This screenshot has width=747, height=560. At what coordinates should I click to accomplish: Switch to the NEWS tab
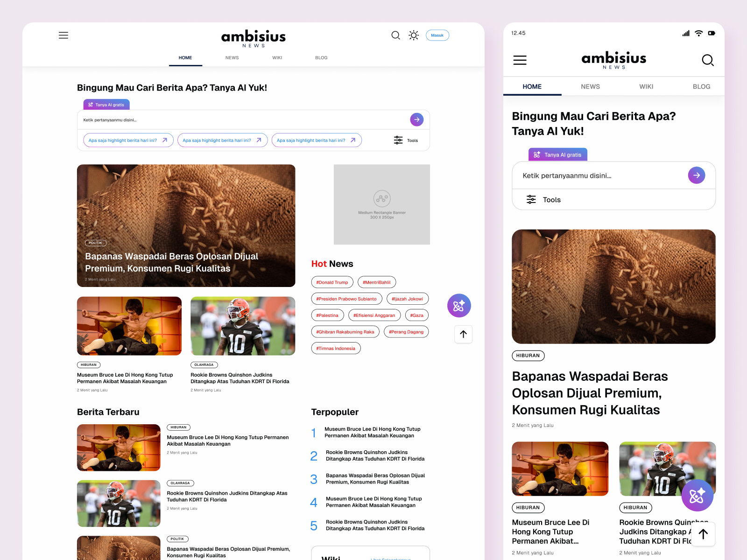pyautogui.click(x=232, y=57)
